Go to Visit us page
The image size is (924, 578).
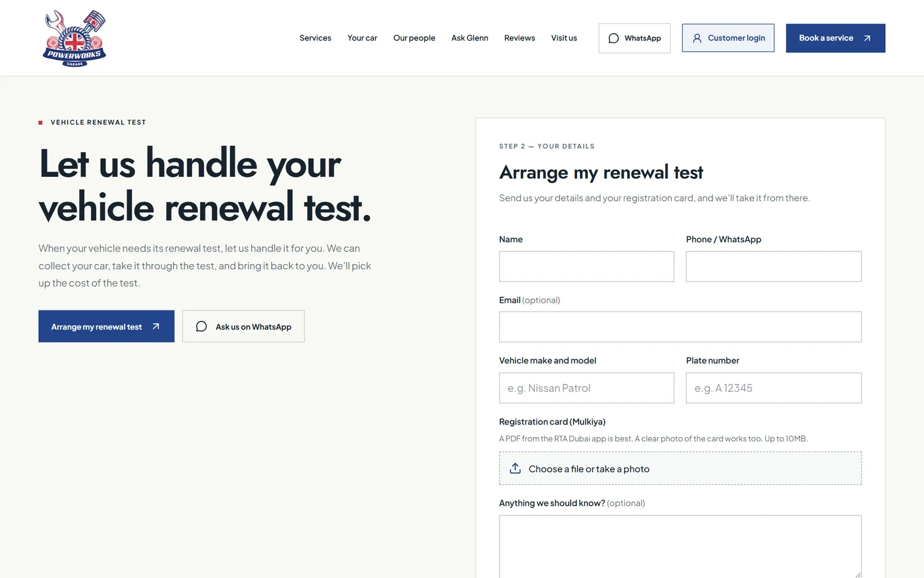tap(564, 38)
